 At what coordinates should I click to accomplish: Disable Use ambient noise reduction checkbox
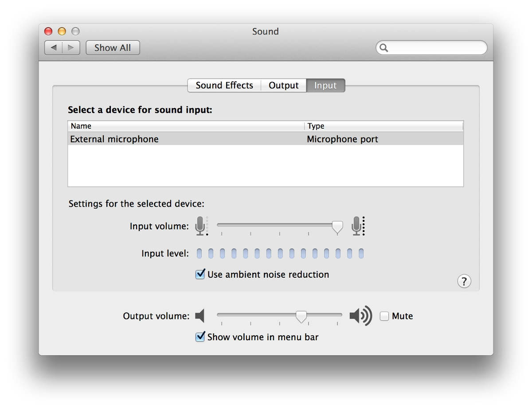(x=200, y=274)
